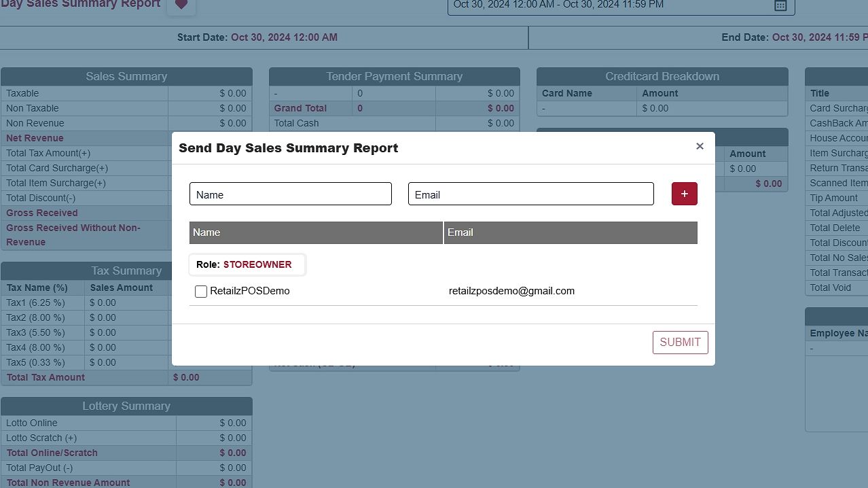Select the retailzposdemo@gmail.com email text
The height and width of the screenshot is (488, 868).
511,291
